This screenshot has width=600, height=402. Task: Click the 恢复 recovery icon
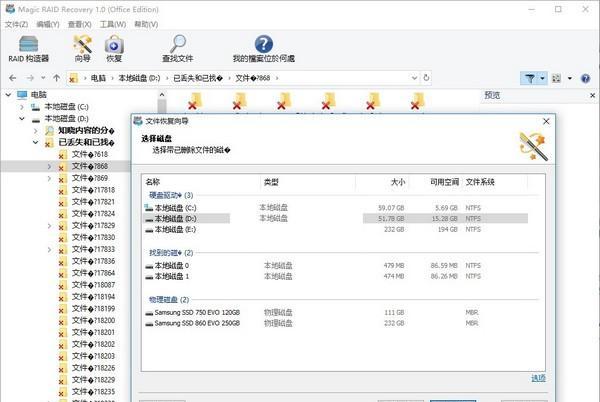point(114,49)
